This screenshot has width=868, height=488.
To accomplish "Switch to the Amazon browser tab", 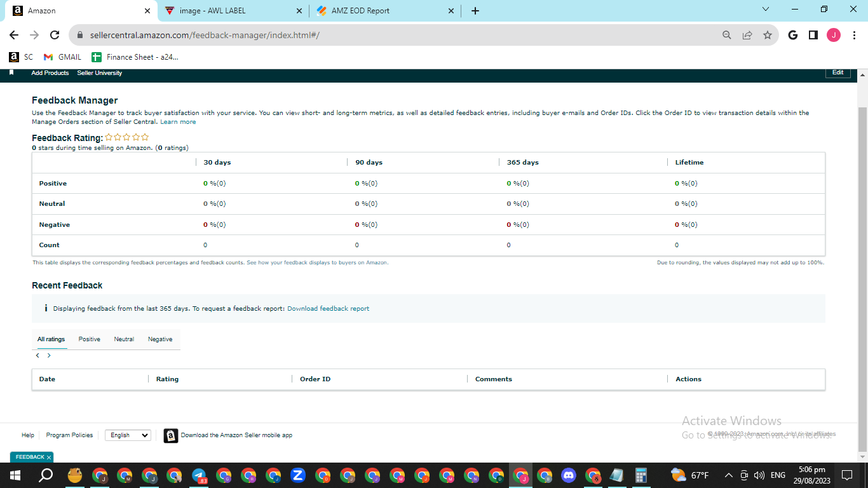I will 80,11.
